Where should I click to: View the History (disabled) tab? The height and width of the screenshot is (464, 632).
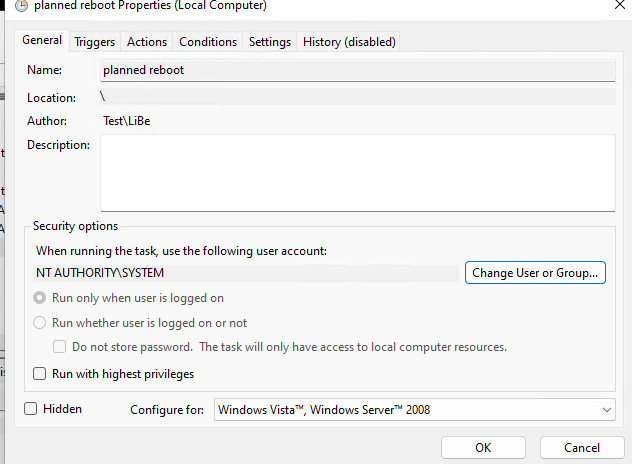coord(349,42)
